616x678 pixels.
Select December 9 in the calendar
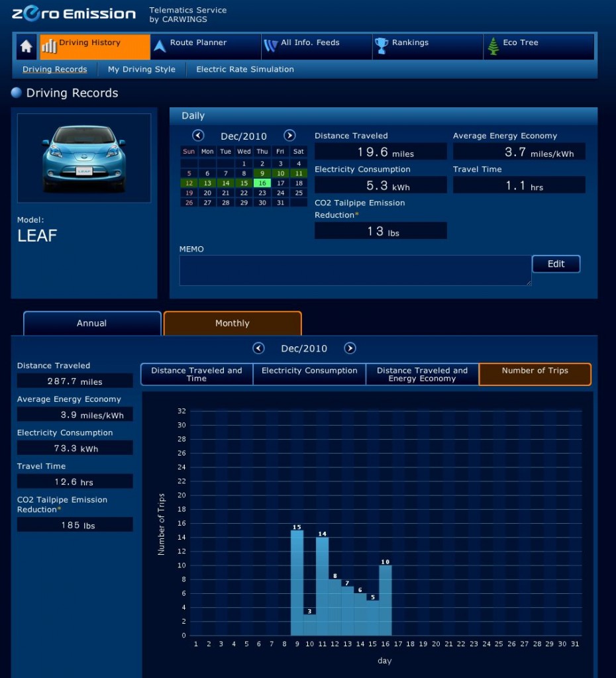pos(262,173)
